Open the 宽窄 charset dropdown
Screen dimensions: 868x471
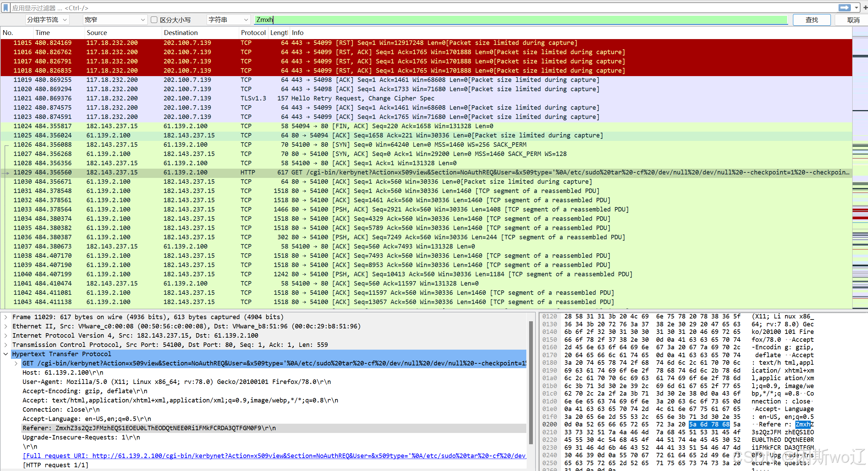coord(115,20)
